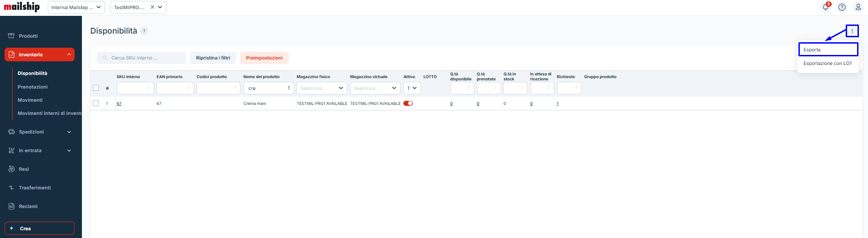Image resolution: width=868 pixels, height=238 pixels.
Task: Open the Magazzino fisico filter dropdown
Action: [321, 88]
